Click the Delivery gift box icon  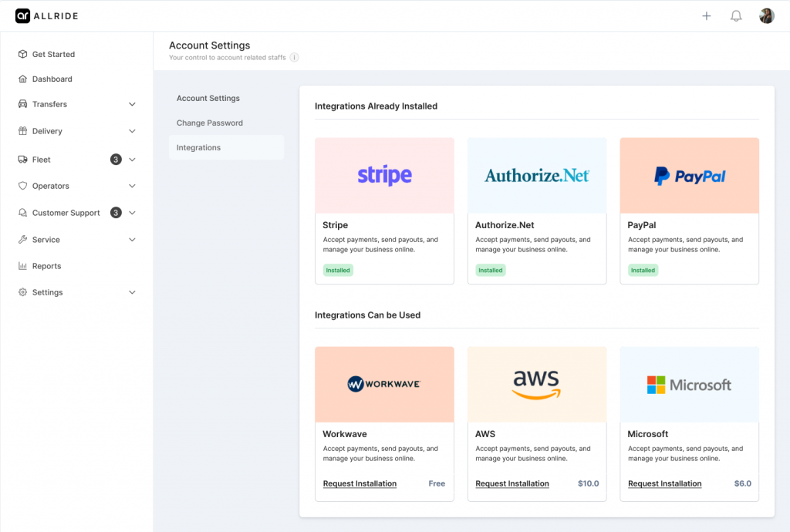(22, 131)
